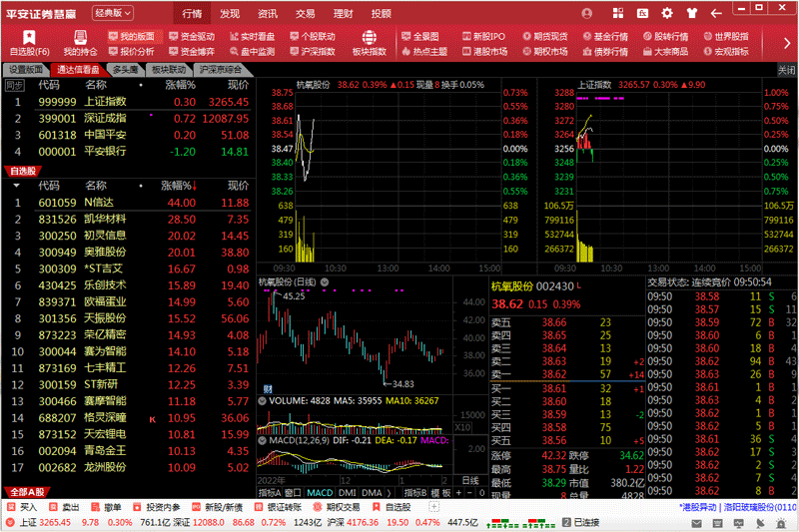Sort the watchlist by the 涨幅% column header
Screen dimensions: 799x532
coord(179,186)
